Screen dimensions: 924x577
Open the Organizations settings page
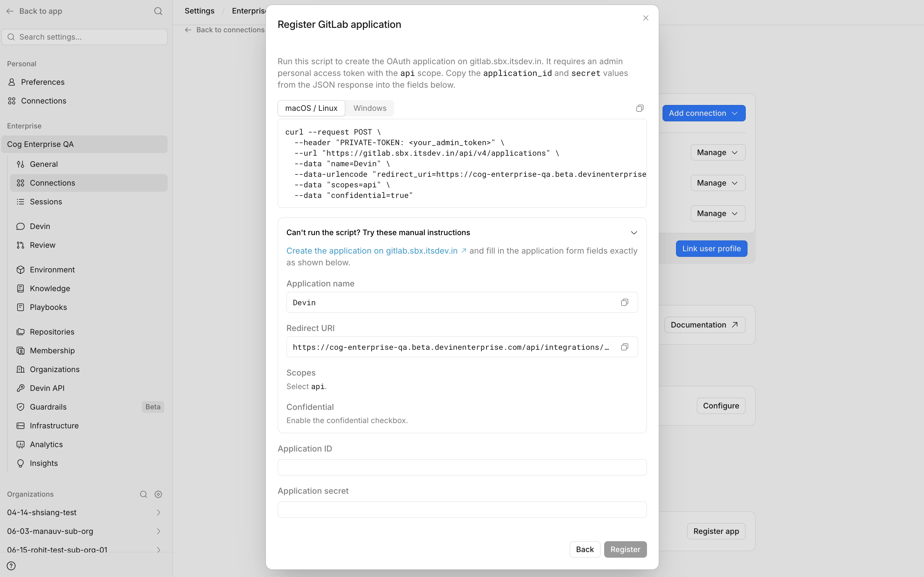point(89,369)
